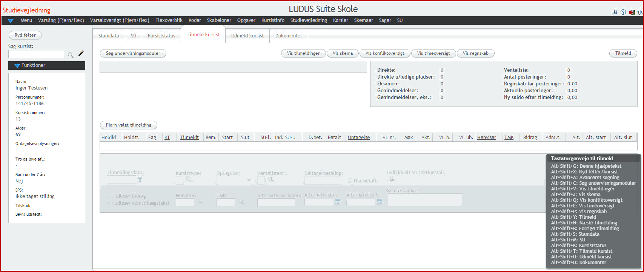Click the Vis konfliktoversigt button
Image resolution: width=644 pixels, height=272 pixels.
pyautogui.click(x=385, y=53)
